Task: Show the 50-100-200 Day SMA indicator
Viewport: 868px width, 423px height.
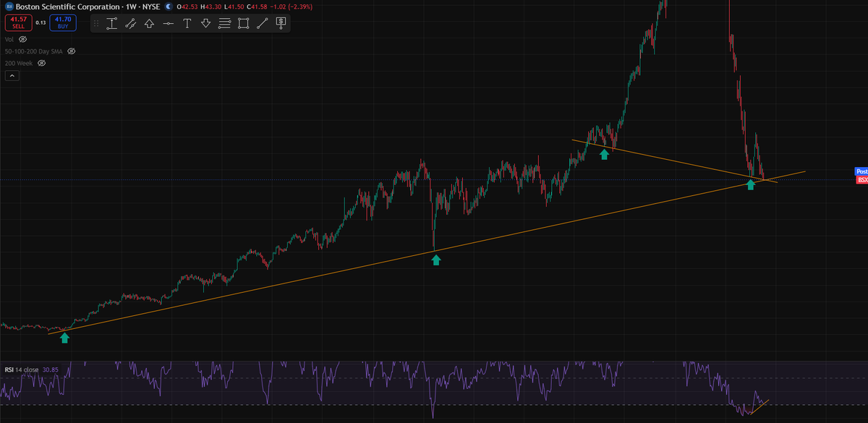Action: [x=72, y=51]
